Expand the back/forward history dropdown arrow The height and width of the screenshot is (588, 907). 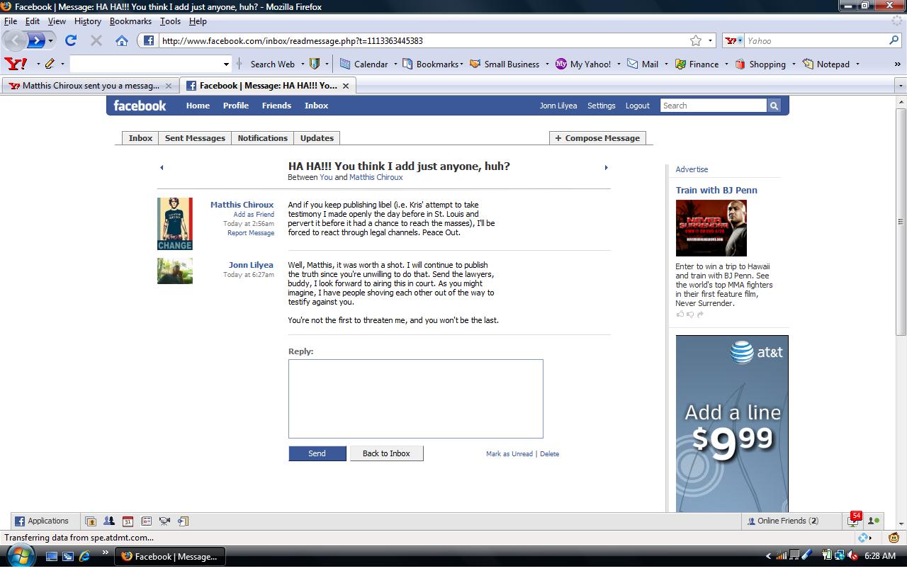click(50, 41)
